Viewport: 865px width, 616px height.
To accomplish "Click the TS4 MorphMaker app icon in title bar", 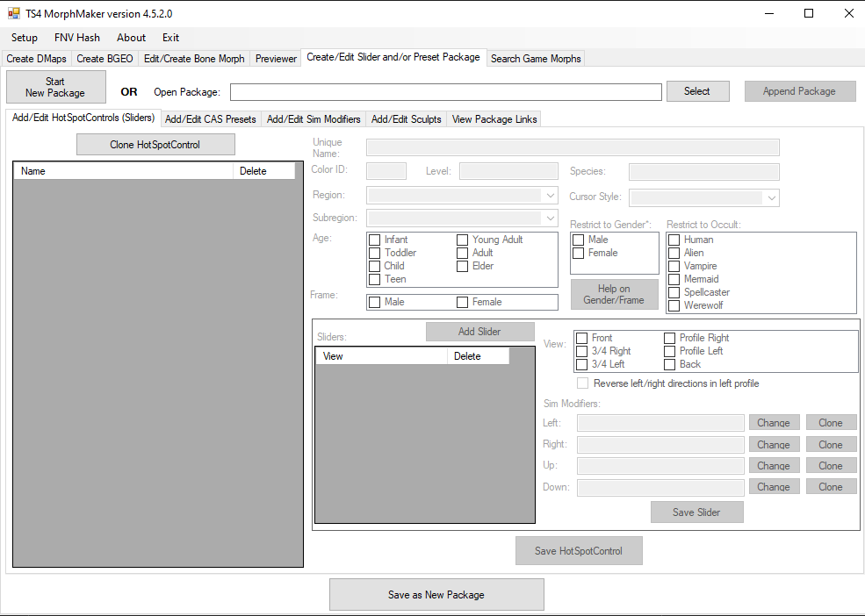I will point(13,13).
